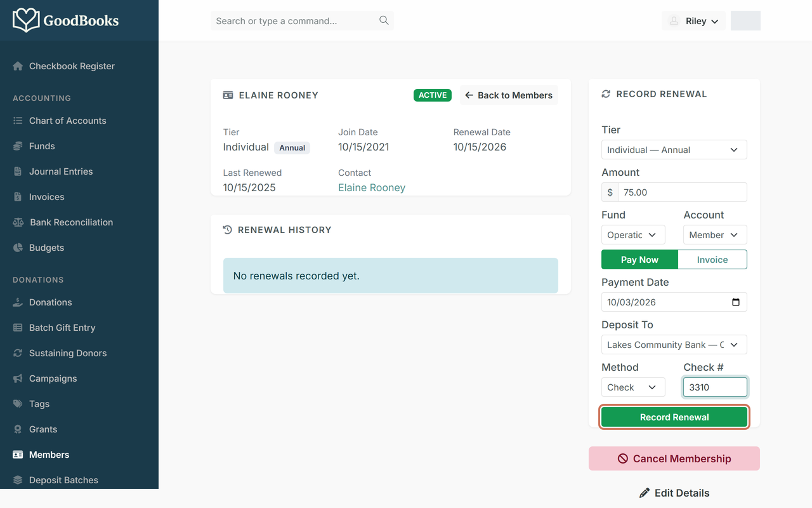Screen dimensions: 812x508
Task: Click the Budgets pie chart icon
Action: 18,248
